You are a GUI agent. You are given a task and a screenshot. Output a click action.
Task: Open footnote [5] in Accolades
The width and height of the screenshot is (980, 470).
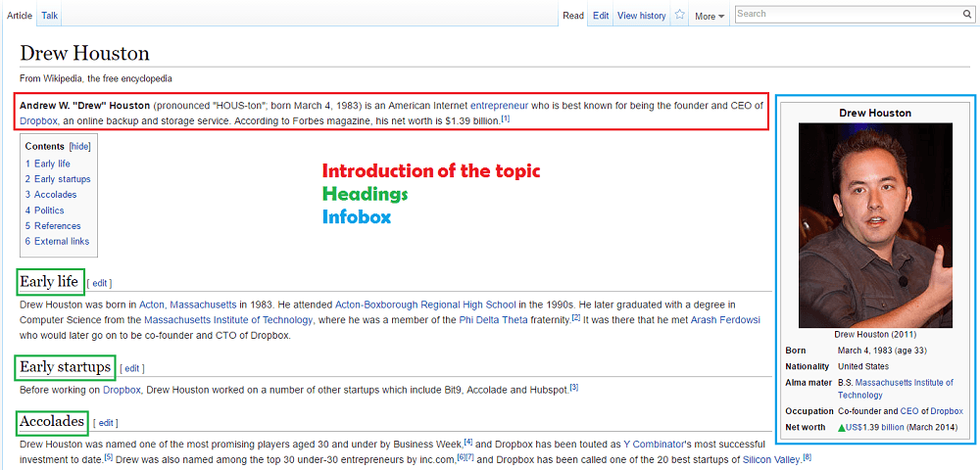(108, 457)
